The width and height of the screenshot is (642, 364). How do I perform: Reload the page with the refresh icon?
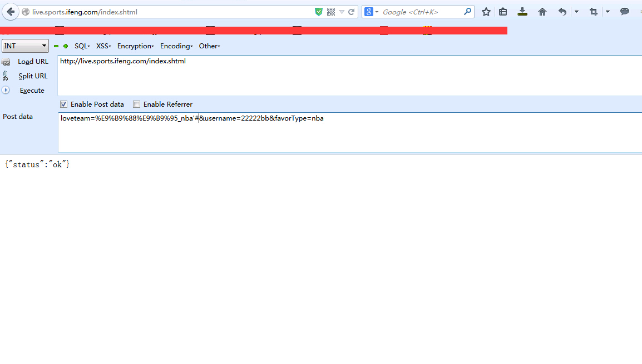point(351,12)
